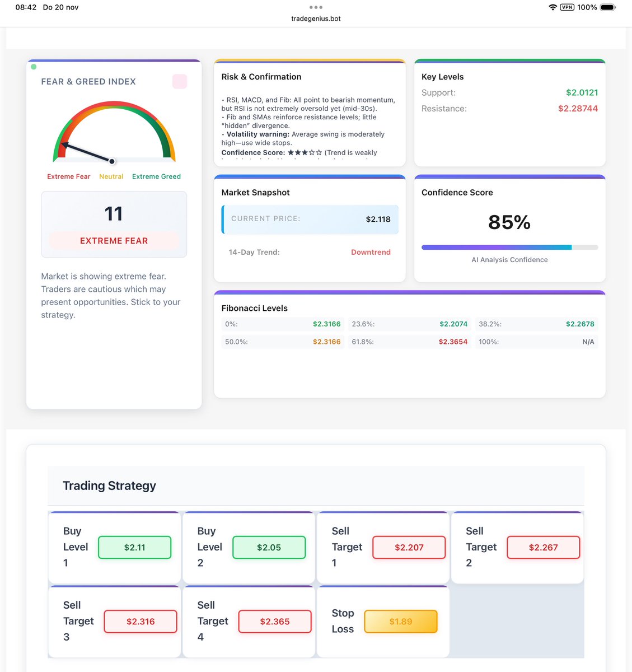The width and height of the screenshot is (632, 672).
Task: Tap the VPN status indicator
Action: tap(567, 7)
